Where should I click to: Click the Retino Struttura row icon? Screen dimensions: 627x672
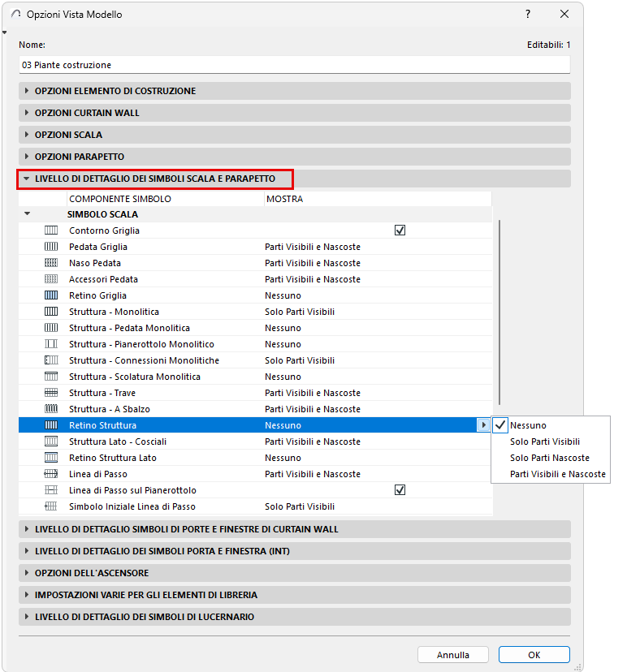click(51, 425)
